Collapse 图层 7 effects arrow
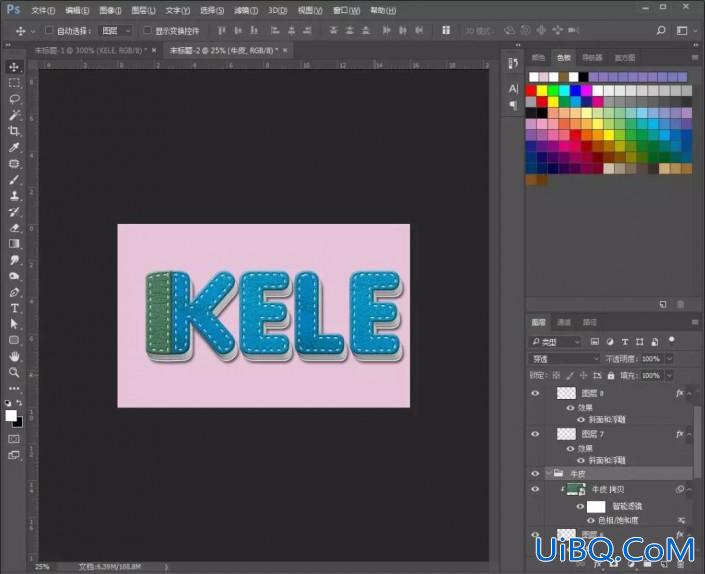Image resolution: width=705 pixels, height=574 pixels. [689, 434]
